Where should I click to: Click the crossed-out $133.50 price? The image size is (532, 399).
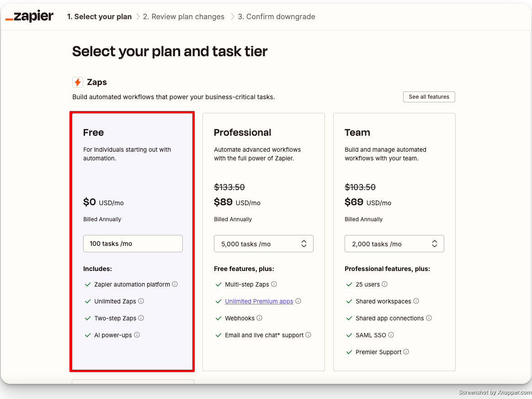(x=229, y=187)
